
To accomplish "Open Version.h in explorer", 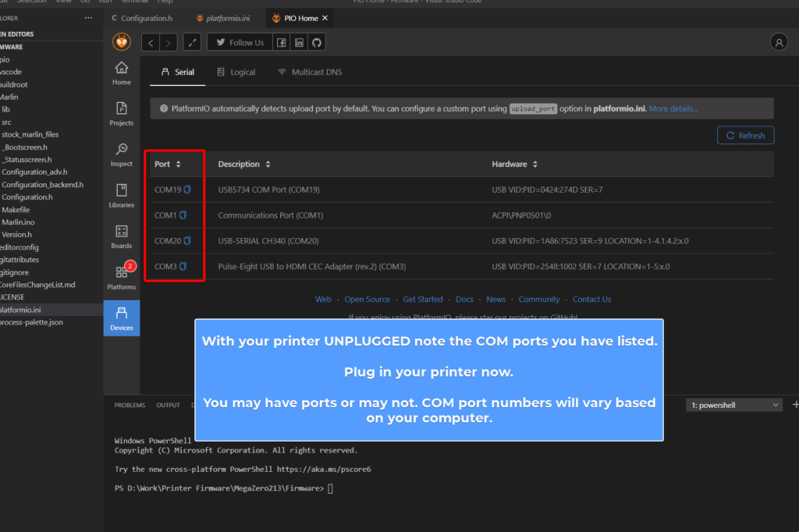I will coord(51,234).
